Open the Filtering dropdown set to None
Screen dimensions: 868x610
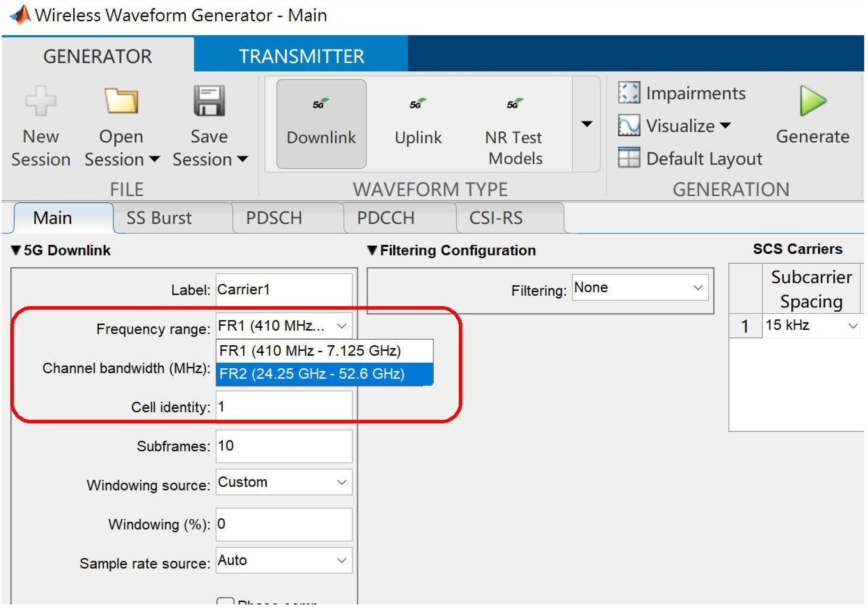640,288
